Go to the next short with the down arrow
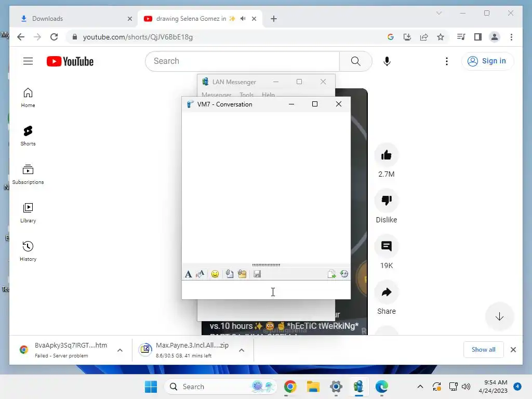Viewport: 532px width, 399px height. click(x=499, y=317)
